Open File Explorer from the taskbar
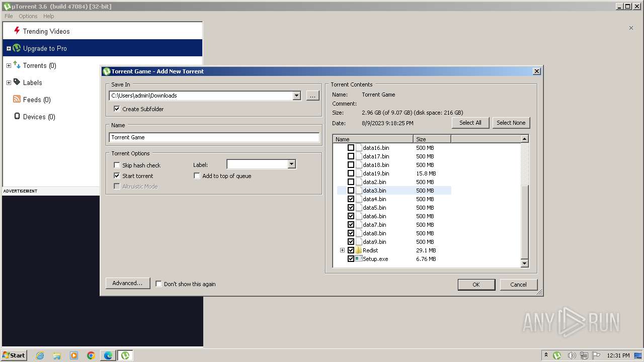This screenshot has width=644, height=362. tap(57, 355)
